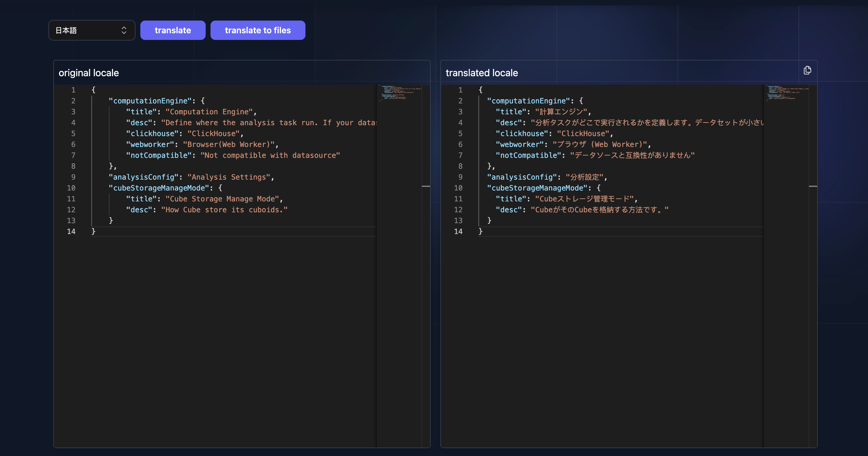The image size is (868, 456).
Task: Click the copy icon in translated locale
Action: [x=807, y=70]
